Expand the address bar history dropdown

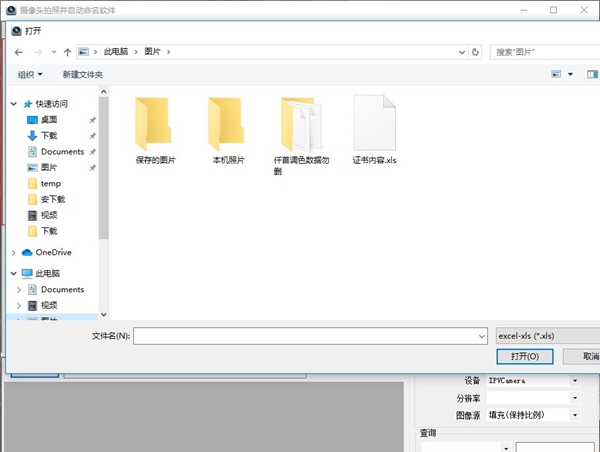pos(462,52)
